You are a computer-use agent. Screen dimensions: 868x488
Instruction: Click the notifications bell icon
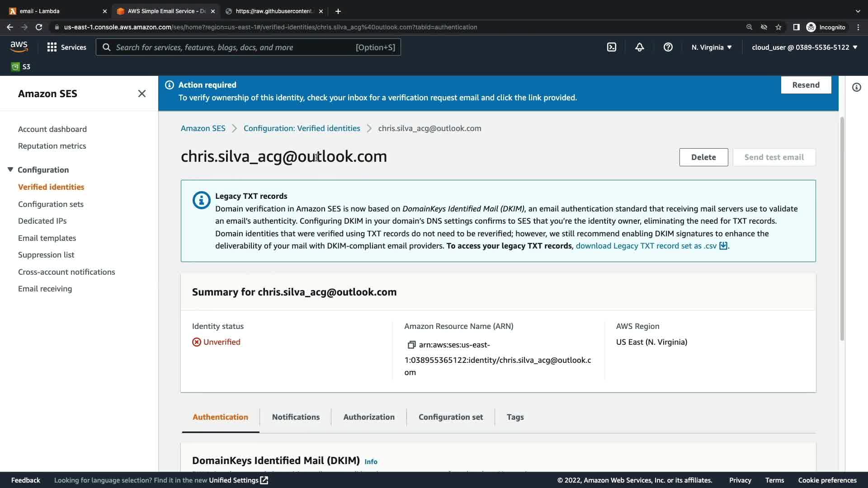click(639, 47)
